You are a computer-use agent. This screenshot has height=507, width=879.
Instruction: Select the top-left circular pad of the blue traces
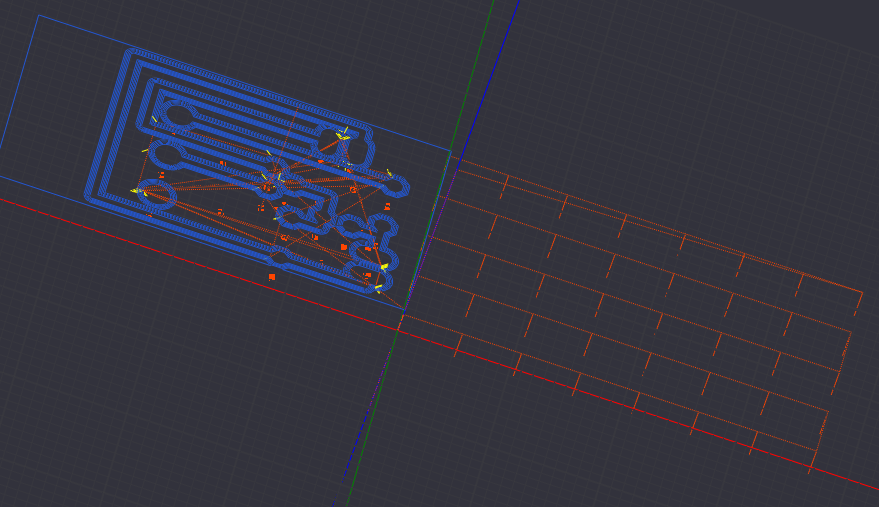click(180, 114)
